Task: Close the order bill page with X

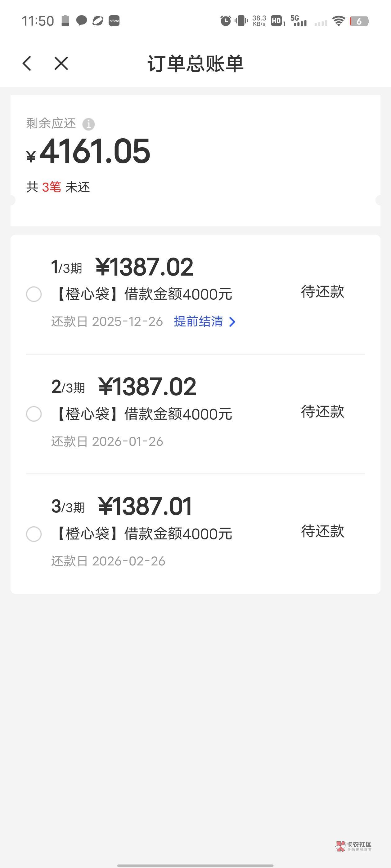Action: coord(61,63)
